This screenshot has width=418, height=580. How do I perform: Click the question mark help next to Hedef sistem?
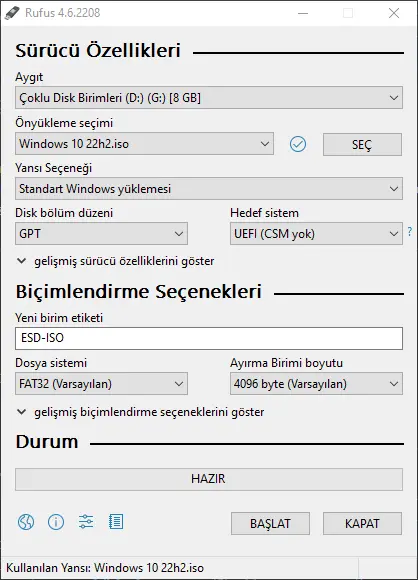click(409, 232)
